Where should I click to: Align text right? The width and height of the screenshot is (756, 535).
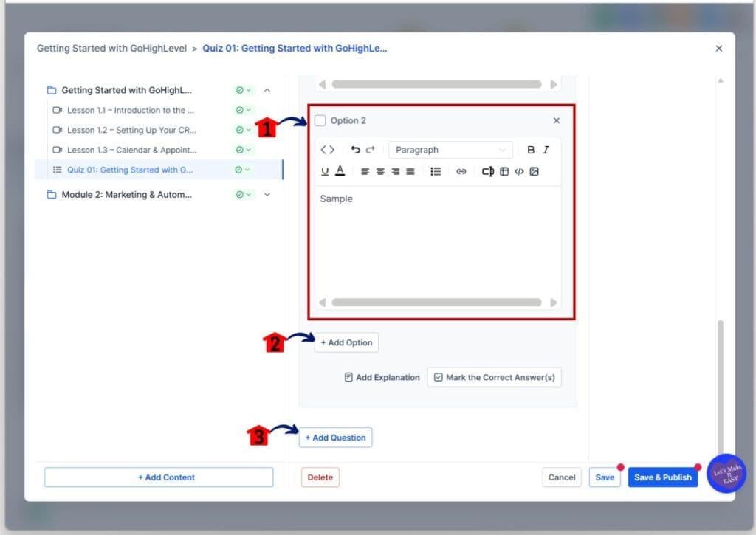point(396,172)
